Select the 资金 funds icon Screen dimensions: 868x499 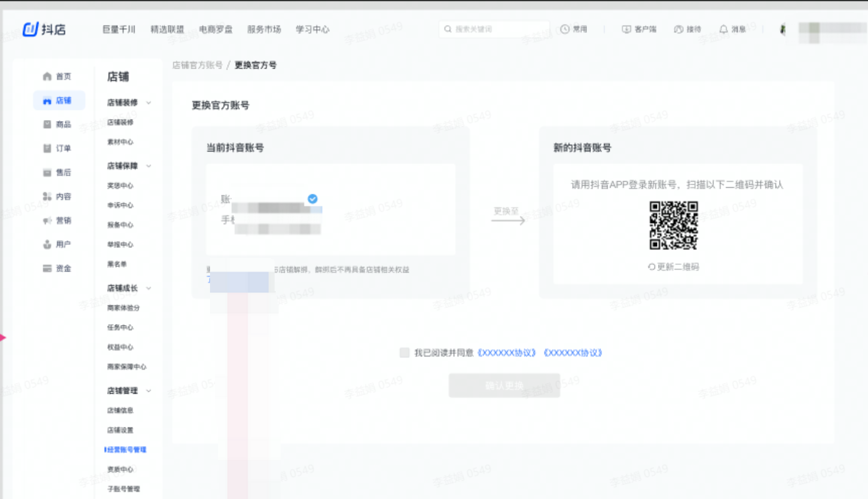point(46,268)
